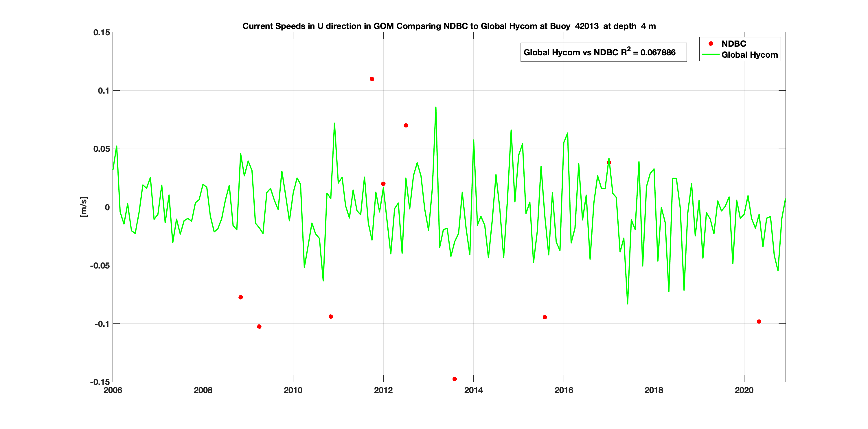Screen dimensions: 868x429
Task: Click the R² = 0.067886 annotation box
Action: pyautogui.click(x=603, y=52)
